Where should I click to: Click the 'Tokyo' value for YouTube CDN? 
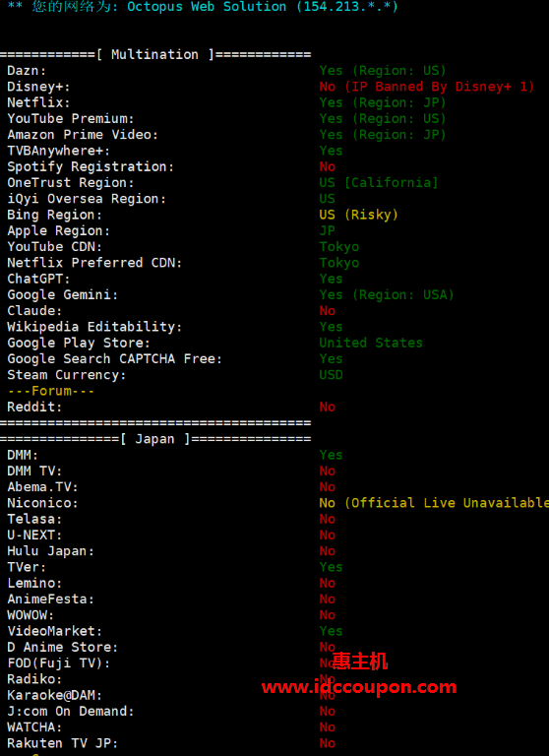click(338, 247)
